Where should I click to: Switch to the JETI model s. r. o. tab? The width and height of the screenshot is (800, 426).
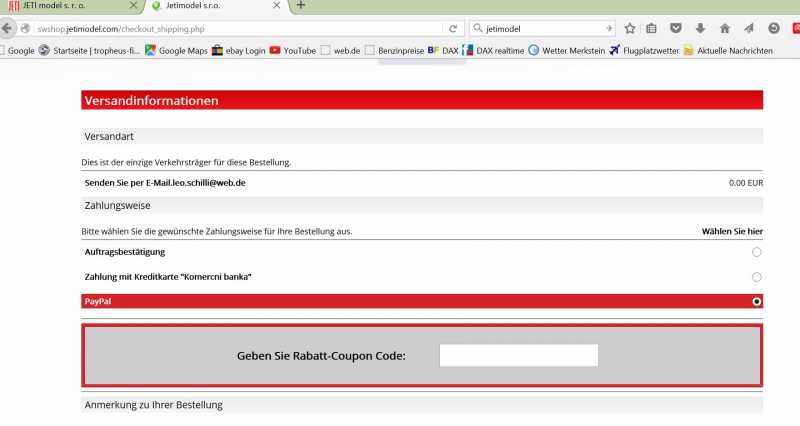70,6
